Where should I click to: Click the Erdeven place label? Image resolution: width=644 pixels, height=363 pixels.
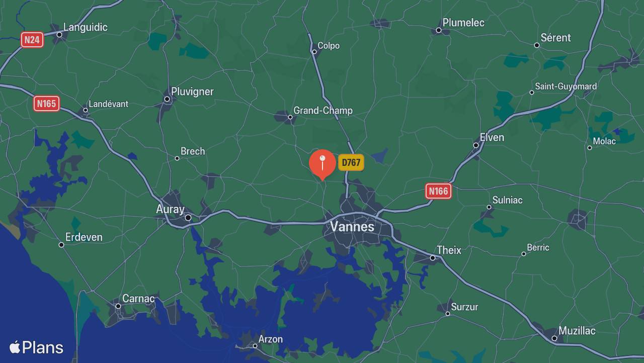[84, 237]
